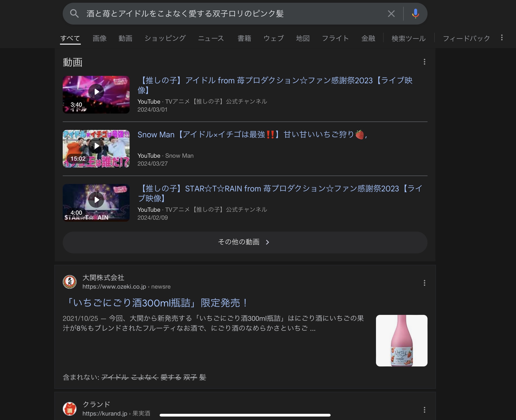The image size is (516, 420).
Task: Click the pink strawberry sake bottle thumbnail
Action: [401, 341]
